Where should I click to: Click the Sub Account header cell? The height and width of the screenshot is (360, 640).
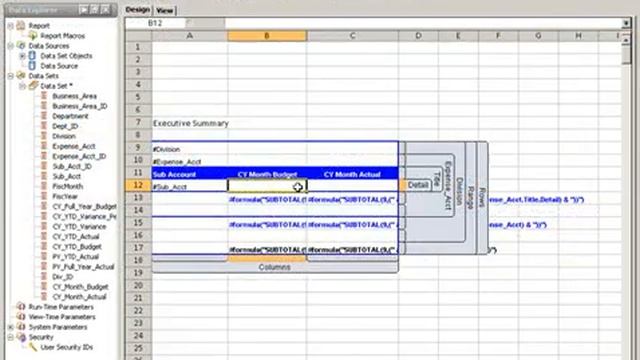pos(189,174)
